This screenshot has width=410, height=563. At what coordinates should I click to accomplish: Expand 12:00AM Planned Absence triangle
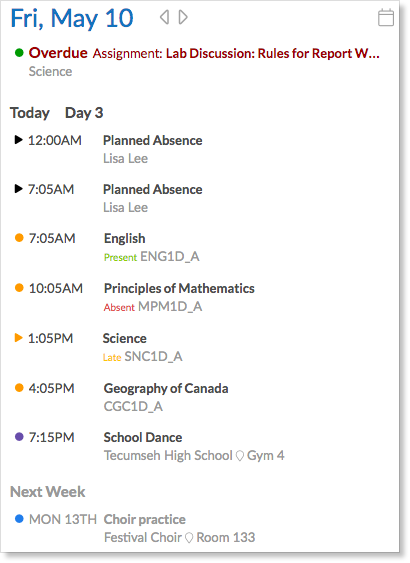[x=18, y=139]
